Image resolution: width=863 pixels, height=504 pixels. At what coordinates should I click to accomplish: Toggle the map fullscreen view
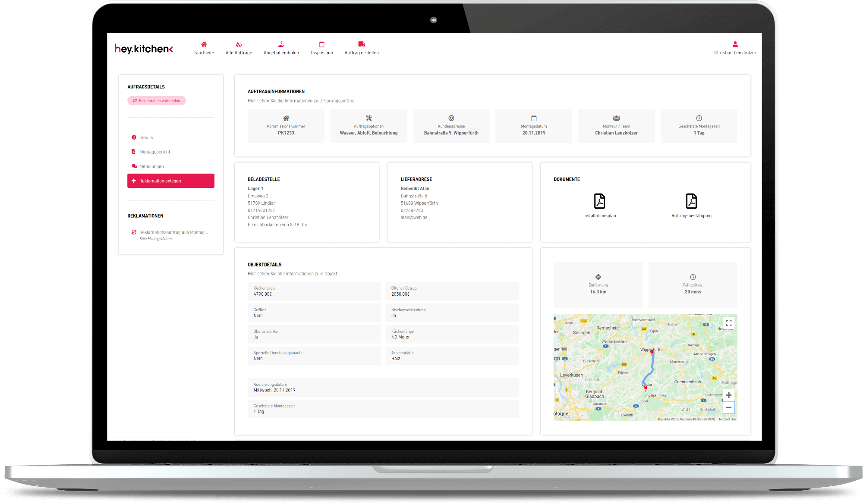[729, 323]
